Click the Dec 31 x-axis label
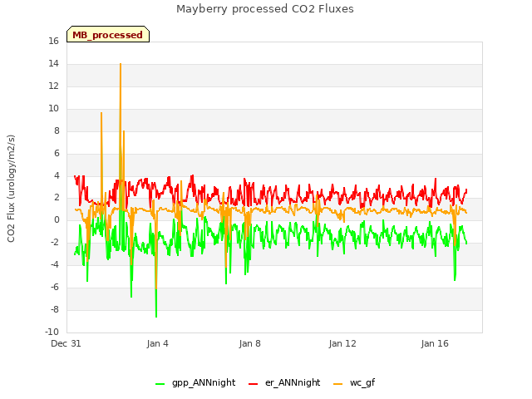The image size is (532, 399). pyautogui.click(x=66, y=343)
